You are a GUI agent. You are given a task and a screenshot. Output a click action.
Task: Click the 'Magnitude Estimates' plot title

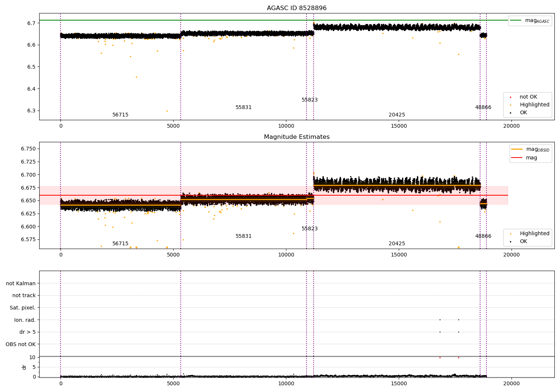(296, 137)
